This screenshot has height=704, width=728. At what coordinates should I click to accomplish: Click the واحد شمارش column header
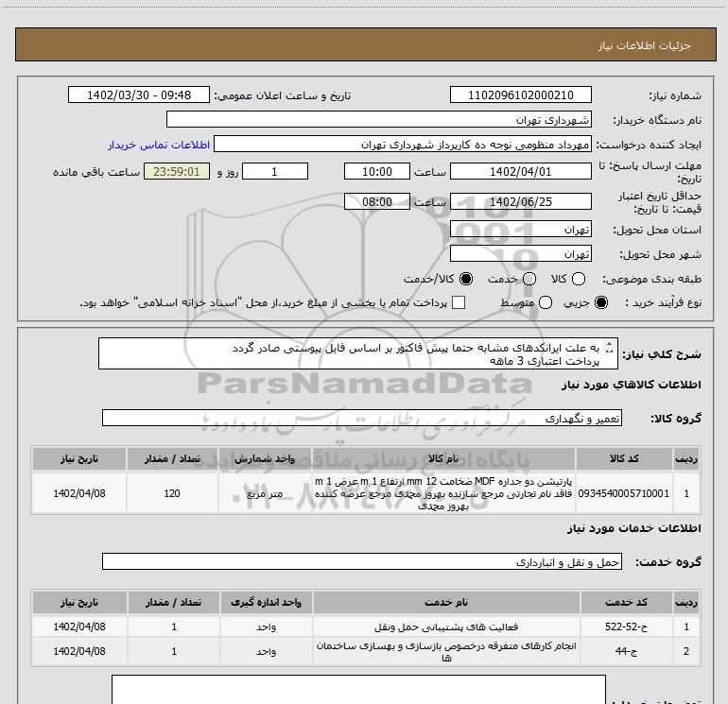(x=265, y=459)
